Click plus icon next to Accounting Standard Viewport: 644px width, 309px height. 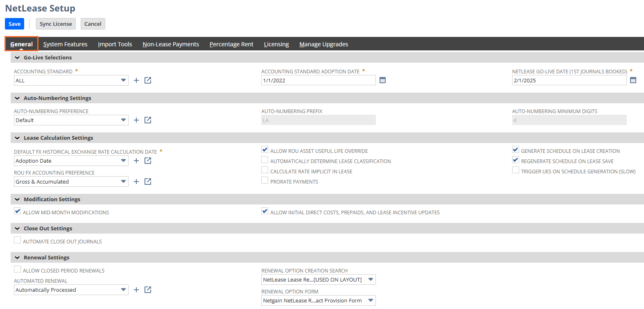coord(136,80)
